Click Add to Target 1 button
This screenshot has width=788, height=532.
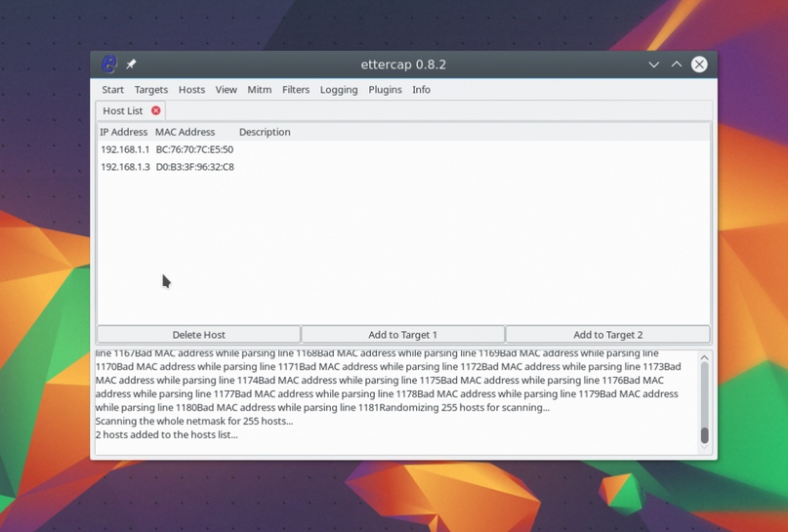point(402,335)
